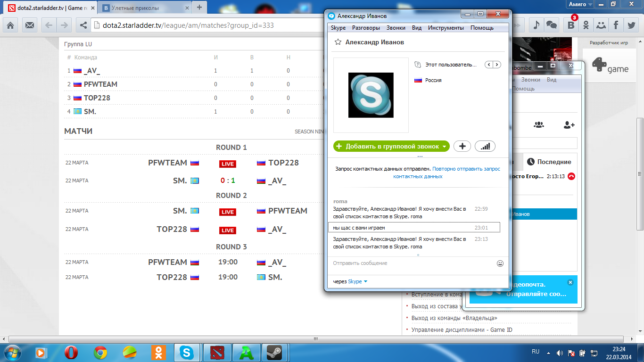
Task: Open Выход из команды «Владельца» link
Action: pyautogui.click(x=454, y=318)
